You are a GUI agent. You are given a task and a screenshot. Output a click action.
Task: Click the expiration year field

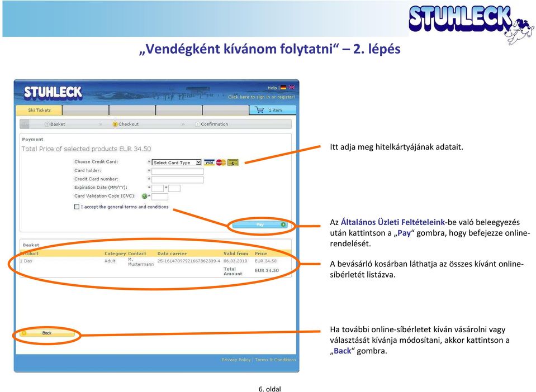(174, 188)
